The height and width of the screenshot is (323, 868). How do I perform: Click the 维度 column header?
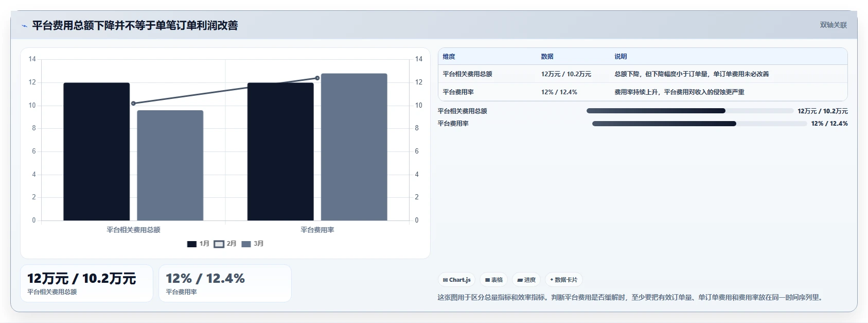click(449, 57)
